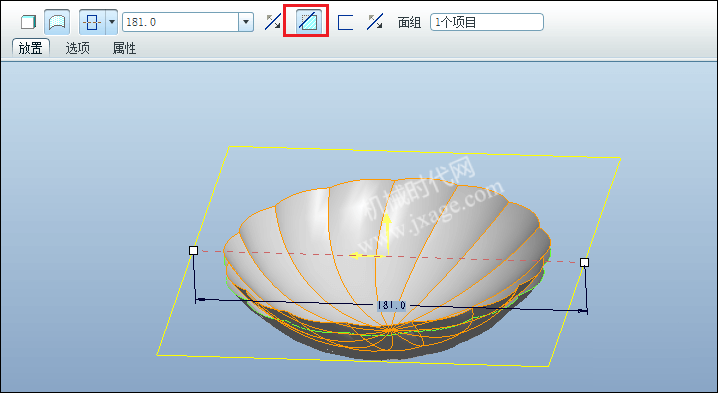The width and height of the screenshot is (718, 393).
Task: Expand the depth option type dropdown arrow
Action: 112,22
